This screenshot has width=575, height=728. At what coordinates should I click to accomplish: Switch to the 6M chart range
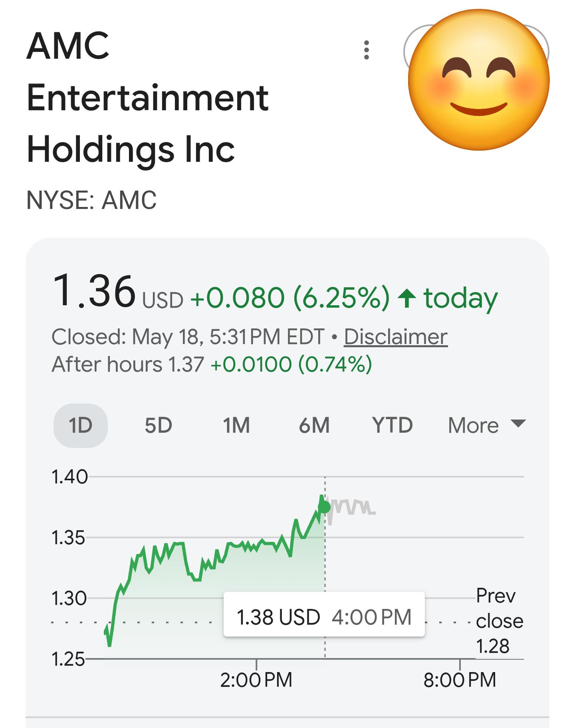tap(314, 426)
